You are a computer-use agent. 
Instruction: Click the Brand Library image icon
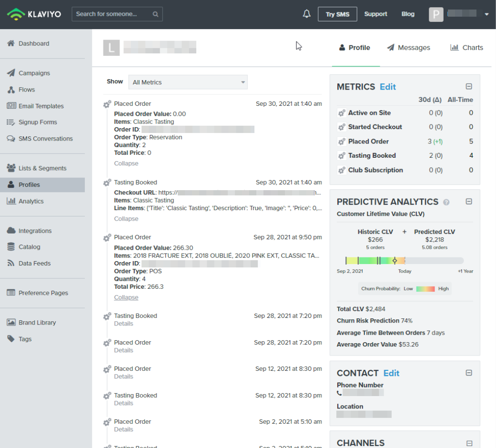11,322
